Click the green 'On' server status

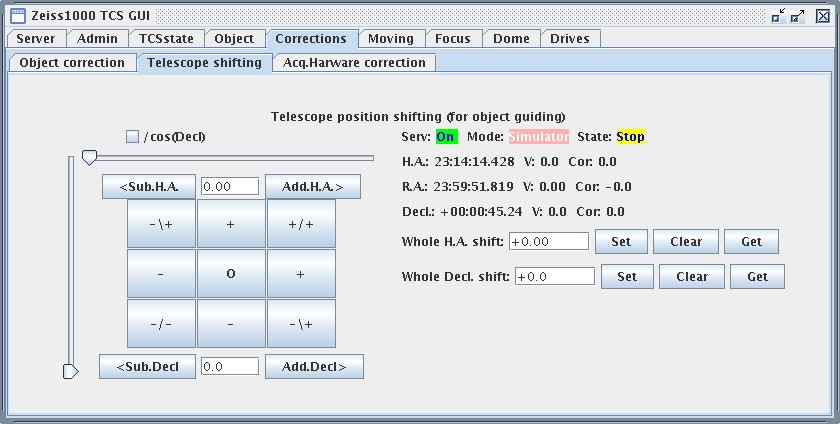tap(446, 137)
